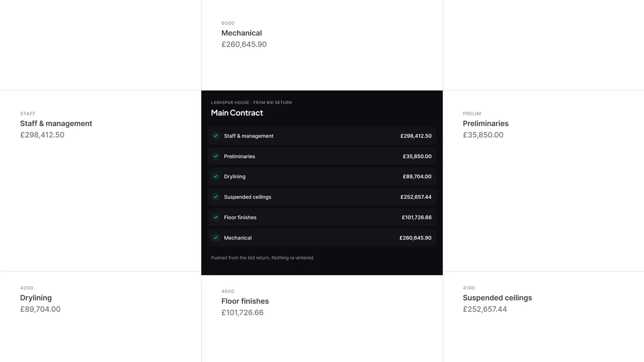Image resolution: width=644 pixels, height=362 pixels.
Task: Open the Staff & management card title
Action: 56,124
